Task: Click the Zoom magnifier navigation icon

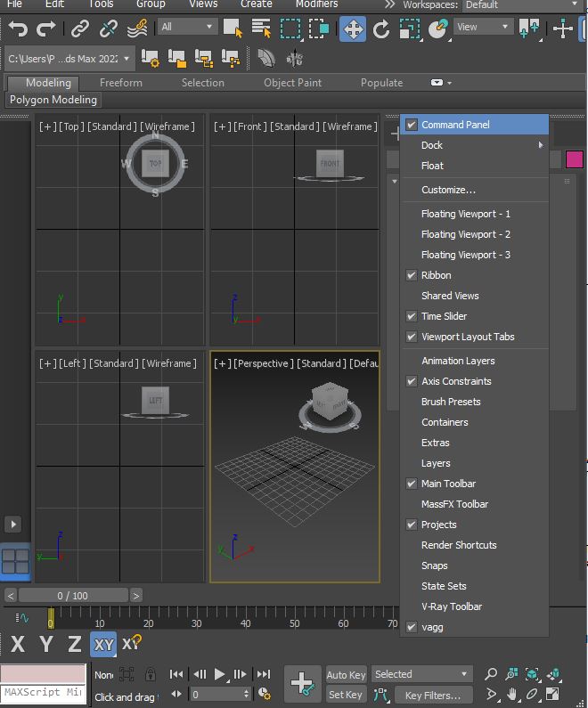Action: click(x=491, y=674)
